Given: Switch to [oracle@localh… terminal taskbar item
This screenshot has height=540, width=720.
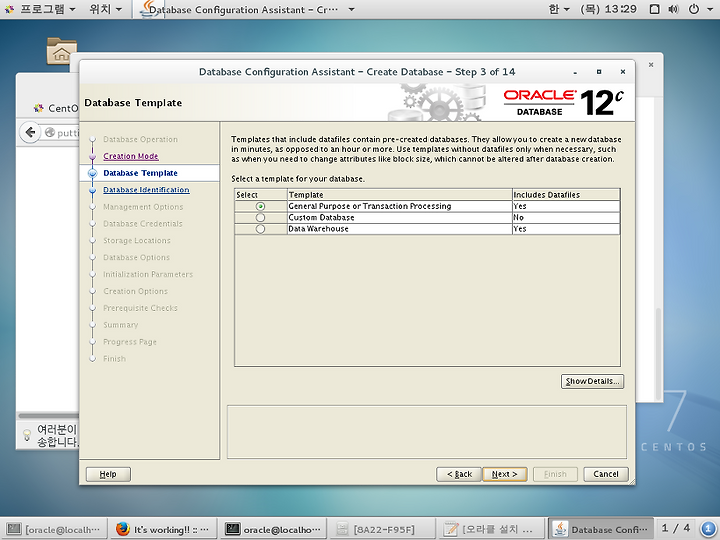Looking at the screenshot, I should 54,529.
